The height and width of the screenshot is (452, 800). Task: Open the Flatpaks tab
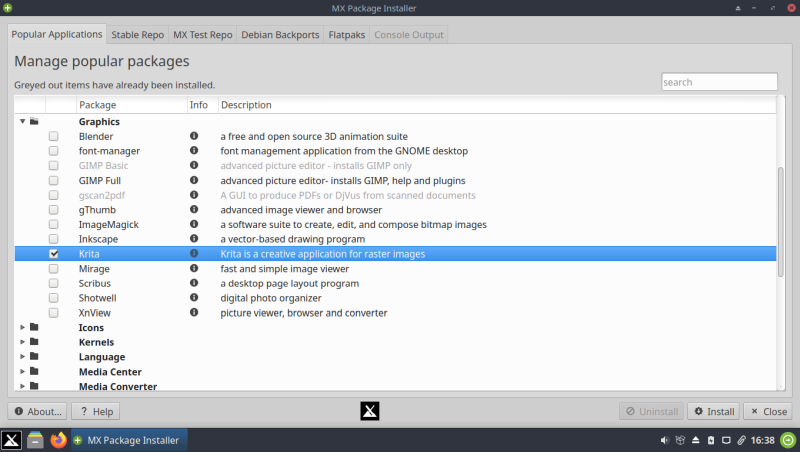pos(346,35)
